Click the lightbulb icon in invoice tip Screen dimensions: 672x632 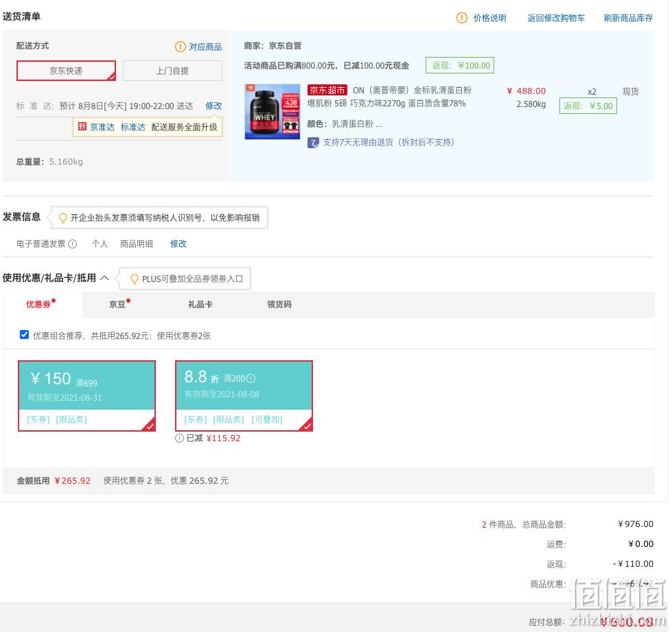(63, 218)
